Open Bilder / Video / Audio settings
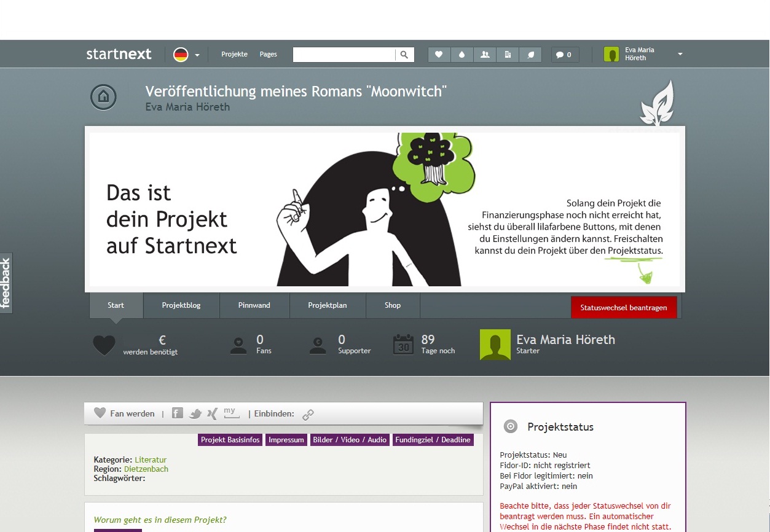The image size is (770, 532). point(350,440)
